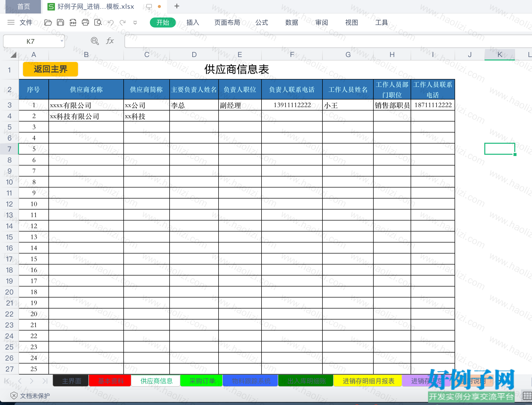The width and height of the screenshot is (532, 405).
Task: Click the redo arrow icon
Action: [123, 23]
